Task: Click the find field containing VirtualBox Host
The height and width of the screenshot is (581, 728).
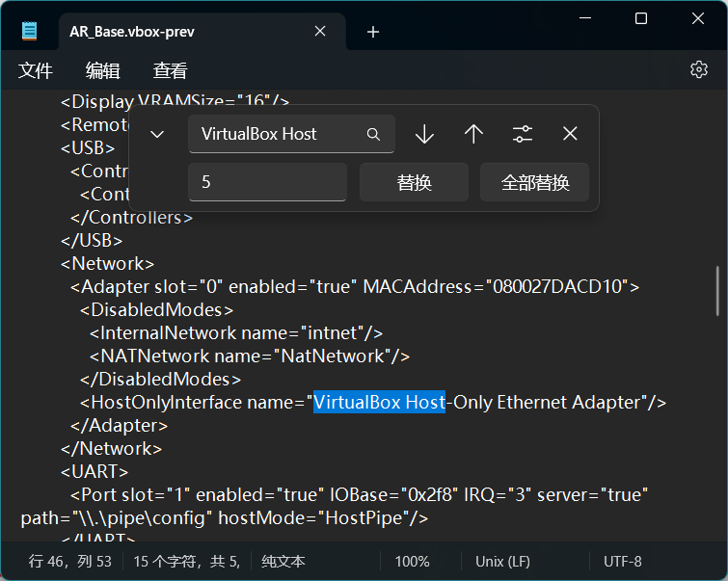Action: tap(291, 134)
